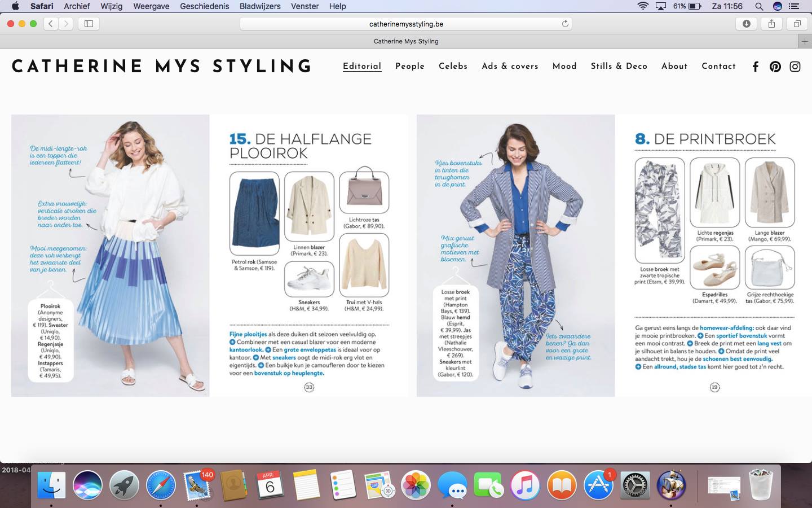The width and height of the screenshot is (812, 508).
Task: Open App Store from the Dock
Action: (x=599, y=485)
